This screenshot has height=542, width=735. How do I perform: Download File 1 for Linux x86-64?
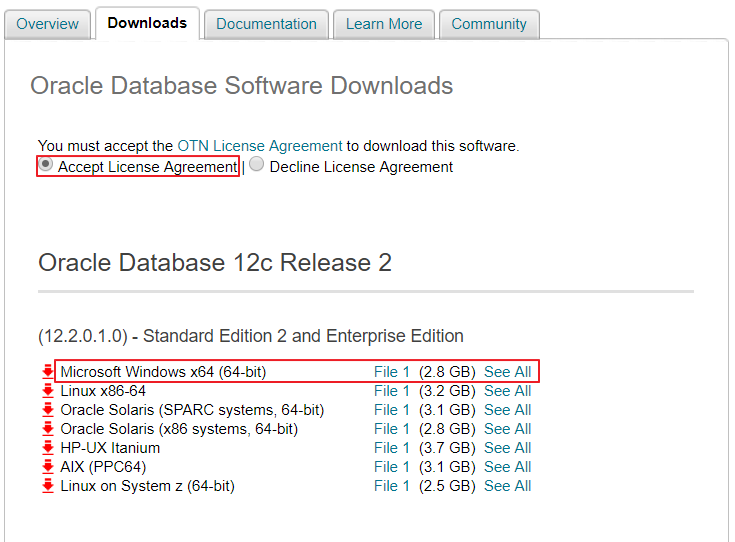coord(391,391)
